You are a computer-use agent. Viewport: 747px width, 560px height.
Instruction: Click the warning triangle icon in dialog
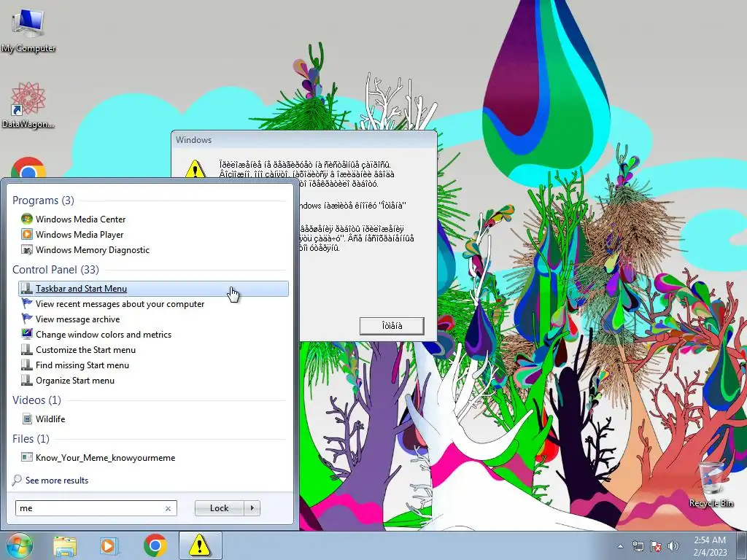[196, 170]
